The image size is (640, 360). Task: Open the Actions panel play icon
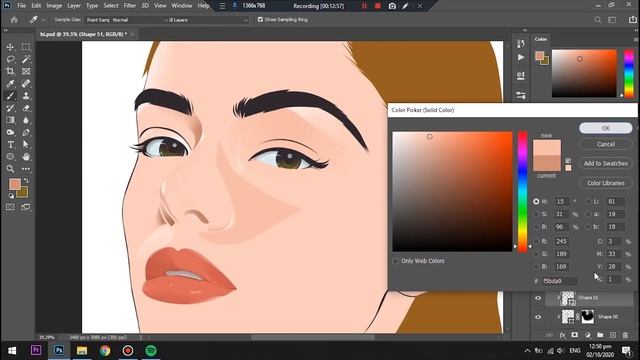521,58
